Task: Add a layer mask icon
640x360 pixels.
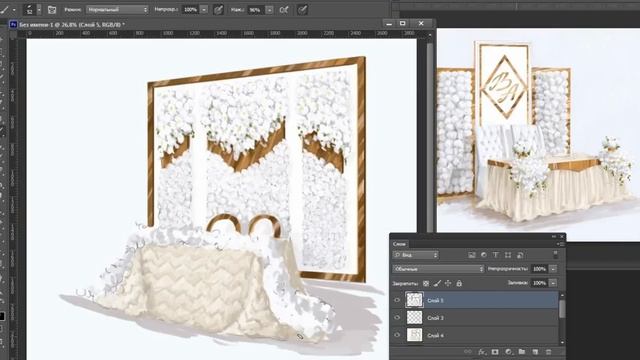Action: point(495,352)
